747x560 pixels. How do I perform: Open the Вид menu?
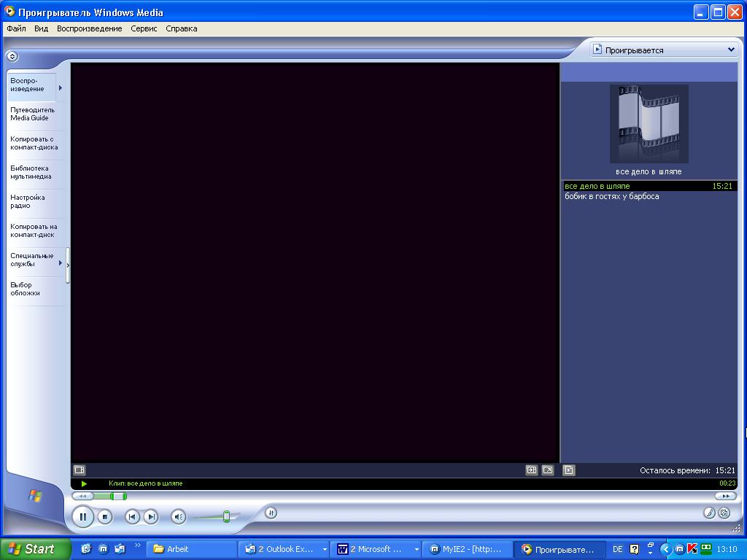click(41, 28)
